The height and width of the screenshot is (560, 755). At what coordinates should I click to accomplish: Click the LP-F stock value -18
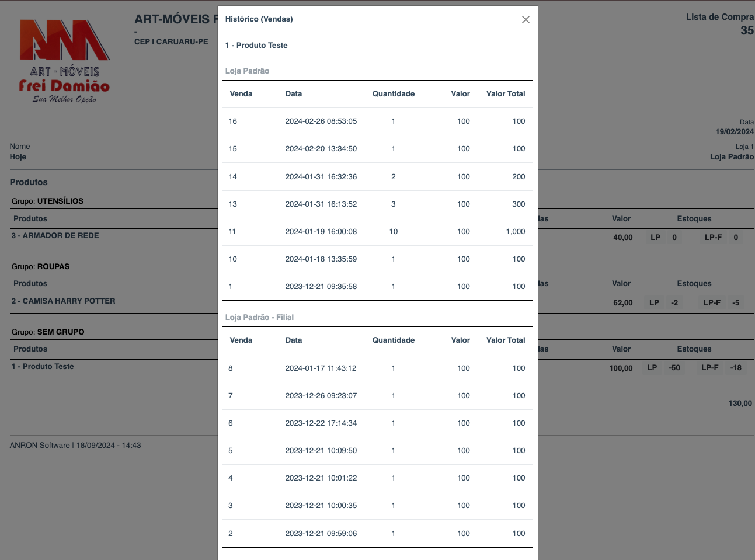point(736,368)
